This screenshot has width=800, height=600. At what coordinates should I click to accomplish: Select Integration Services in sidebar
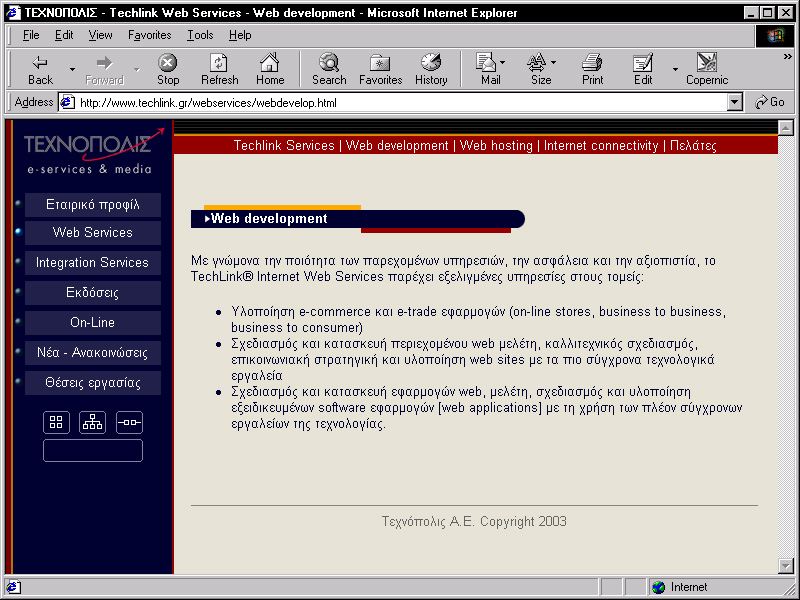point(93,263)
